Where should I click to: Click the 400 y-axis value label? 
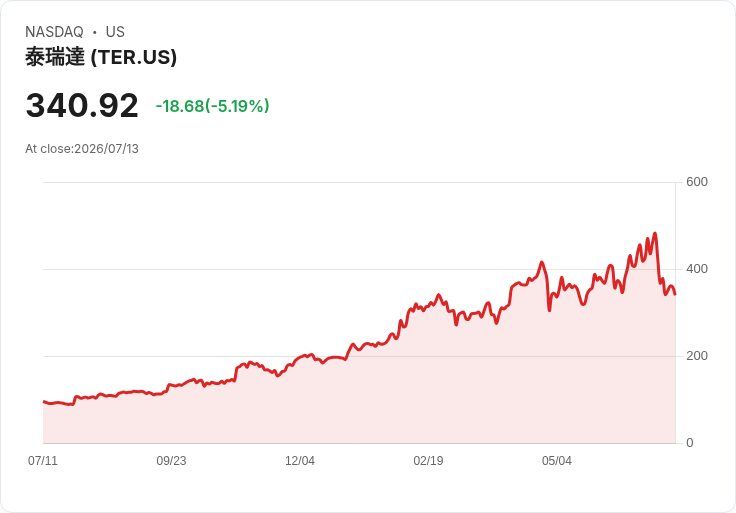tap(697, 269)
